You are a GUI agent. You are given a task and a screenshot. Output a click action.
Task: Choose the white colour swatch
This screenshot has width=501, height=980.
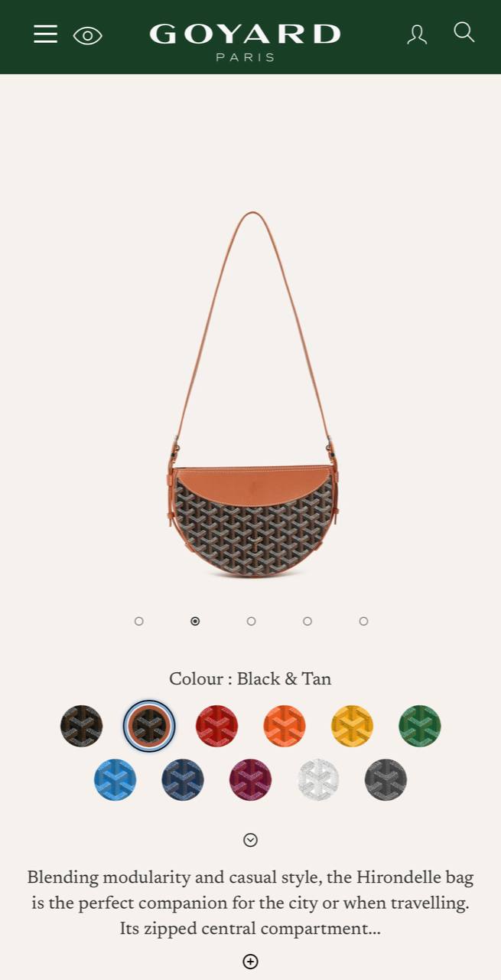318,780
